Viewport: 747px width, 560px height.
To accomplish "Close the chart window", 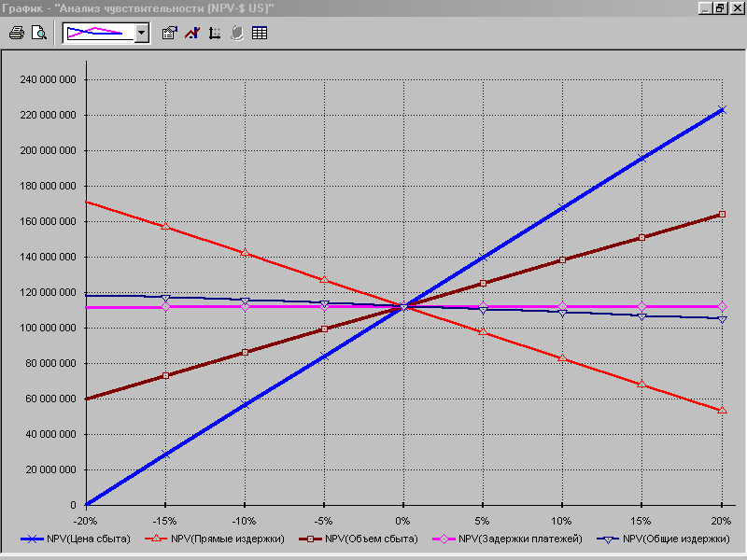I will click(x=736, y=8).
